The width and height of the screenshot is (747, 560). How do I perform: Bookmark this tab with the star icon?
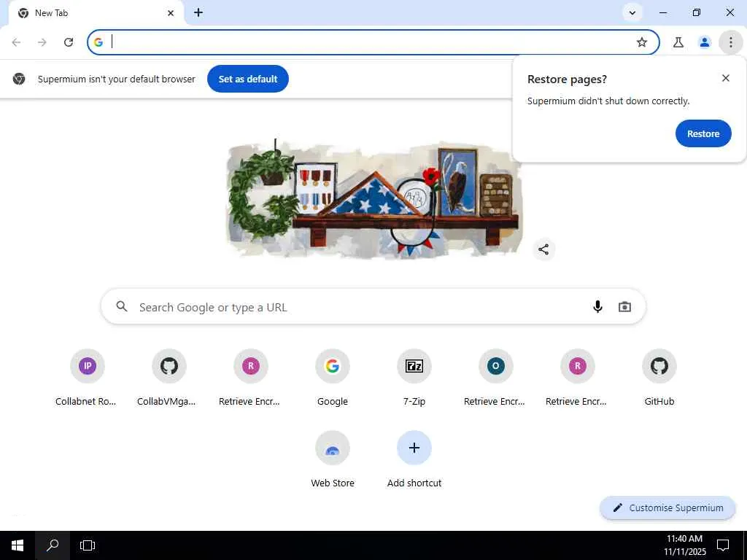click(x=642, y=42)
